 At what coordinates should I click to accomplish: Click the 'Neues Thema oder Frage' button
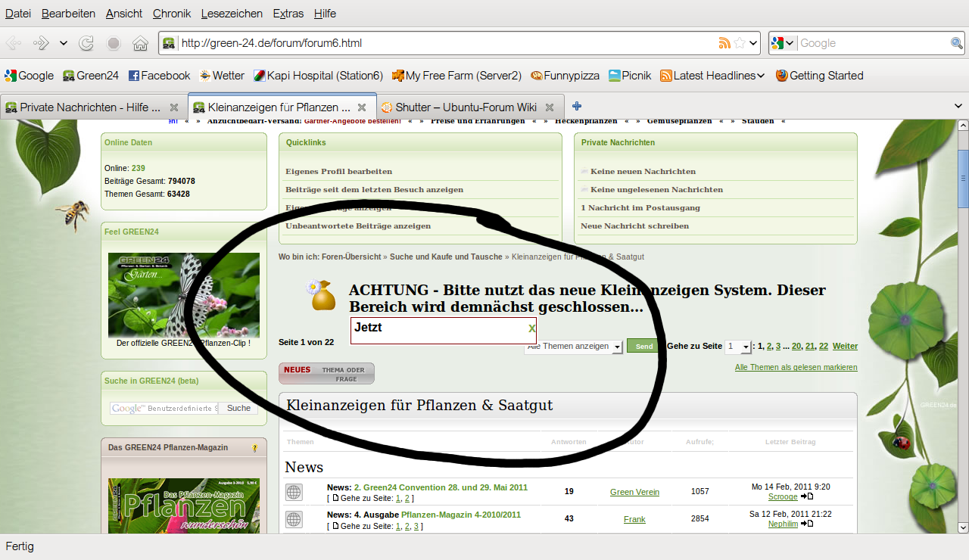coord(326,373)
